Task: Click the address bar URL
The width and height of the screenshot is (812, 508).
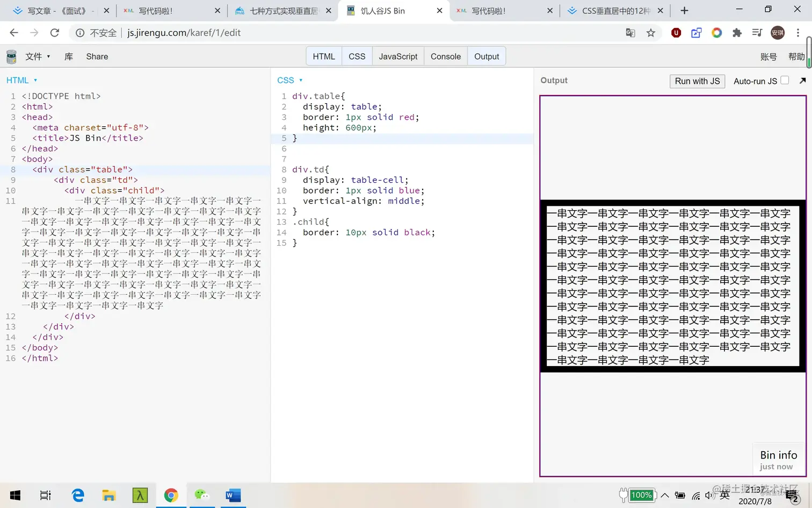Action: point(184,33)
